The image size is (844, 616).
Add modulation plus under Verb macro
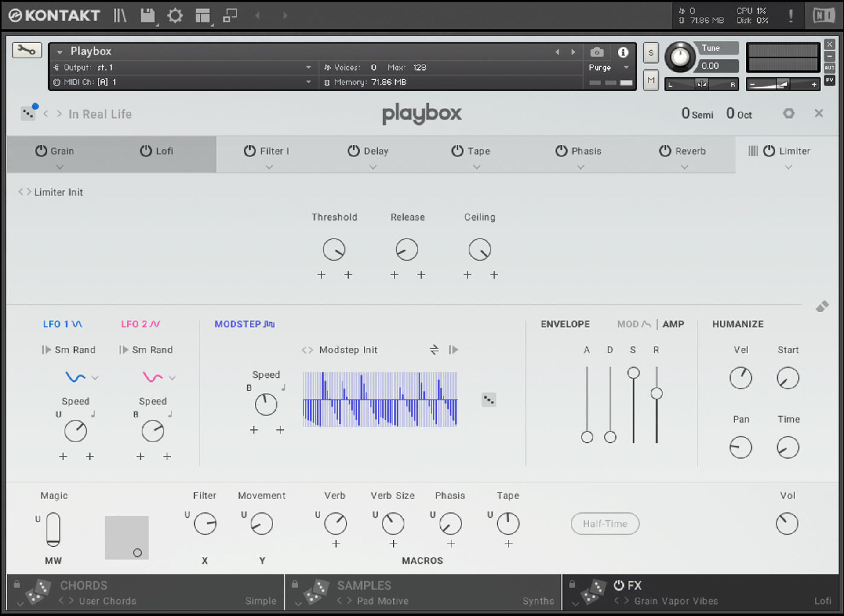point(336,544)
